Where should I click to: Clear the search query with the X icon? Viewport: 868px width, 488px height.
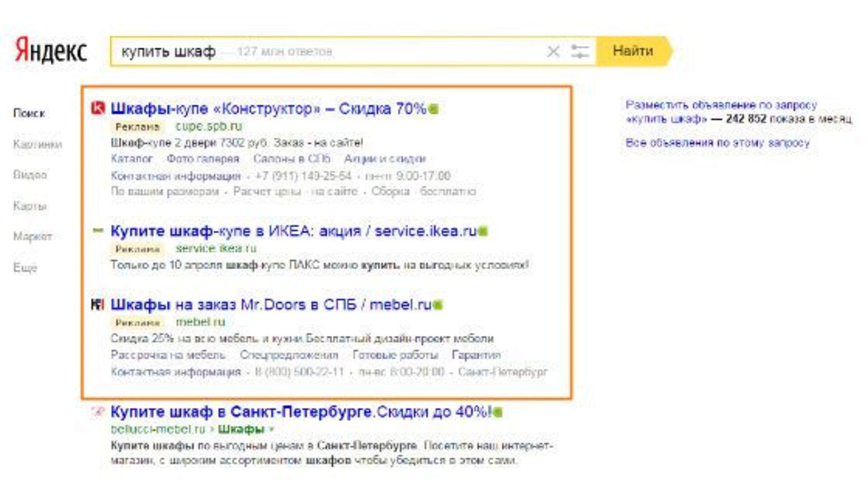553,51
